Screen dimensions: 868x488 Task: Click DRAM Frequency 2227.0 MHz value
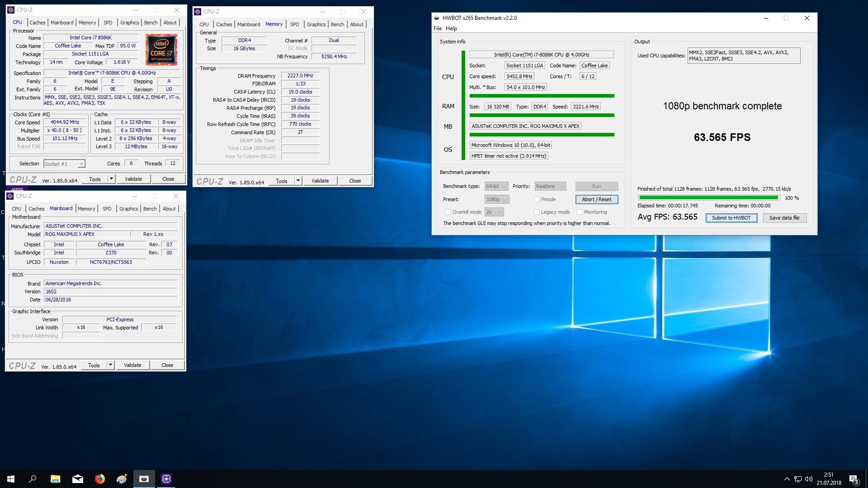tap(300, 75)
